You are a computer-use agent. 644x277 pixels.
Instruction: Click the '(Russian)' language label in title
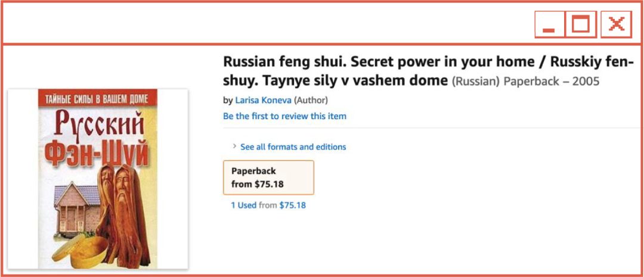[x=475, y=81]
